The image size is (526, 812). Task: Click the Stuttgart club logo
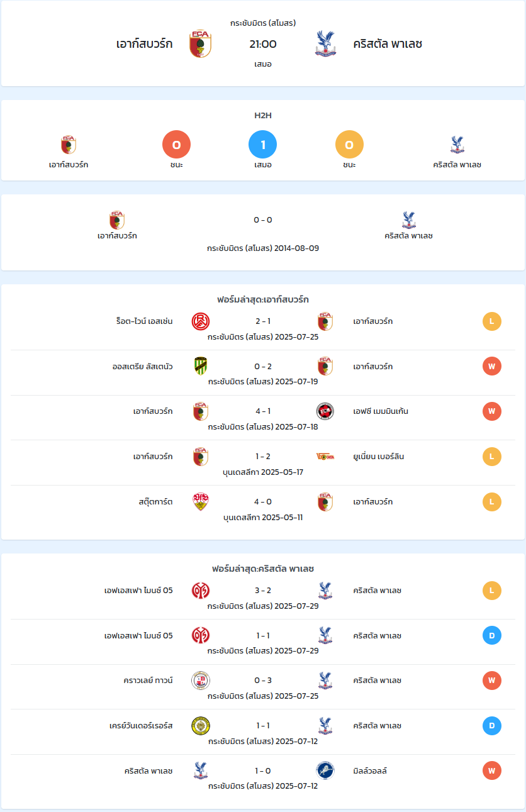201,502
